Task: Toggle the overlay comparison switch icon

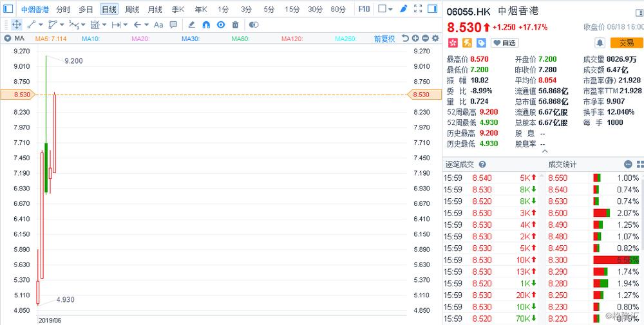Action: click(254, 24)
